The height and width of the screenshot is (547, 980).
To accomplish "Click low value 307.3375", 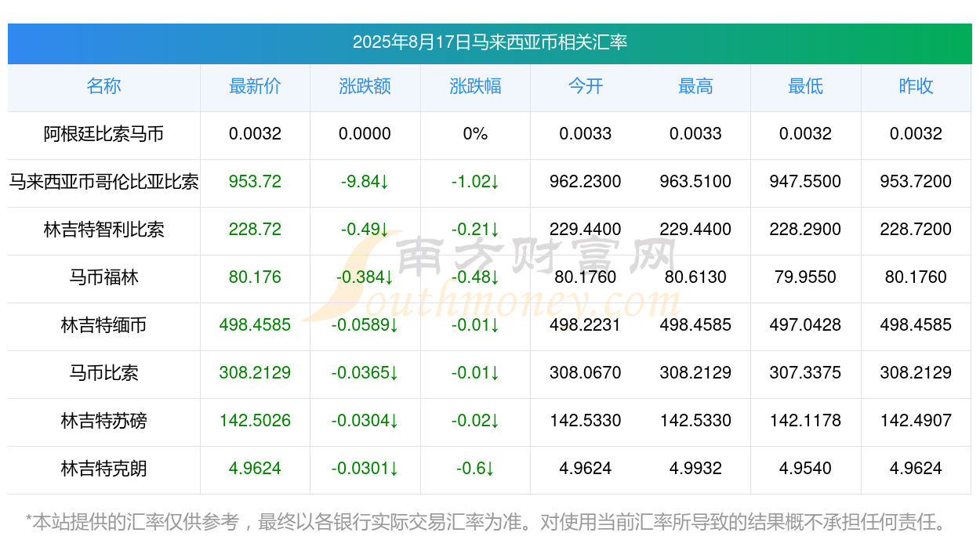I will [x=805, y=373].
